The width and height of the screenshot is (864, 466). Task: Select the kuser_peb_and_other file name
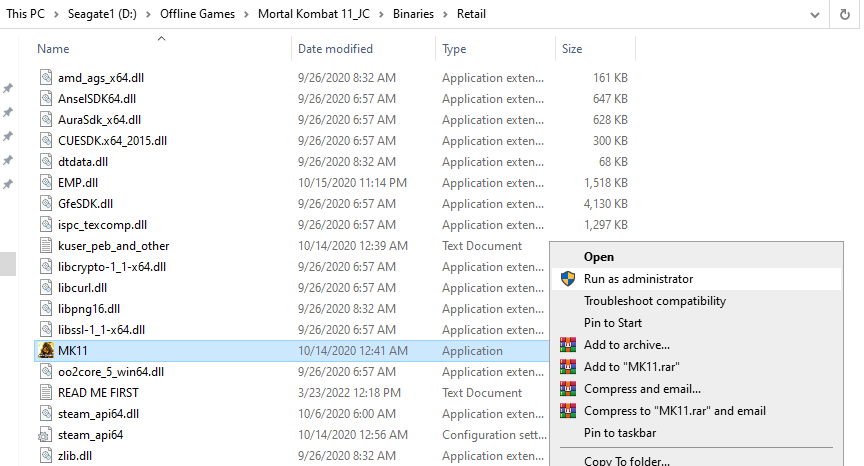[114, 246]
